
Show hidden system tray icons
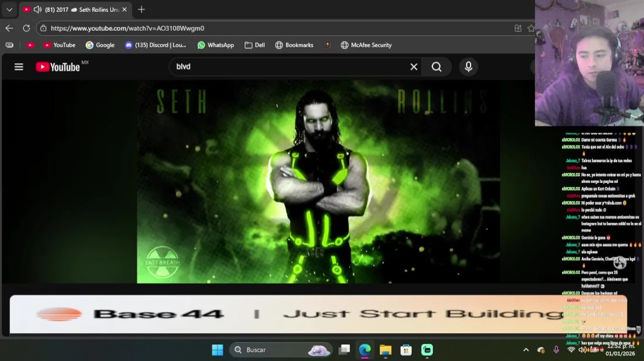526,350
